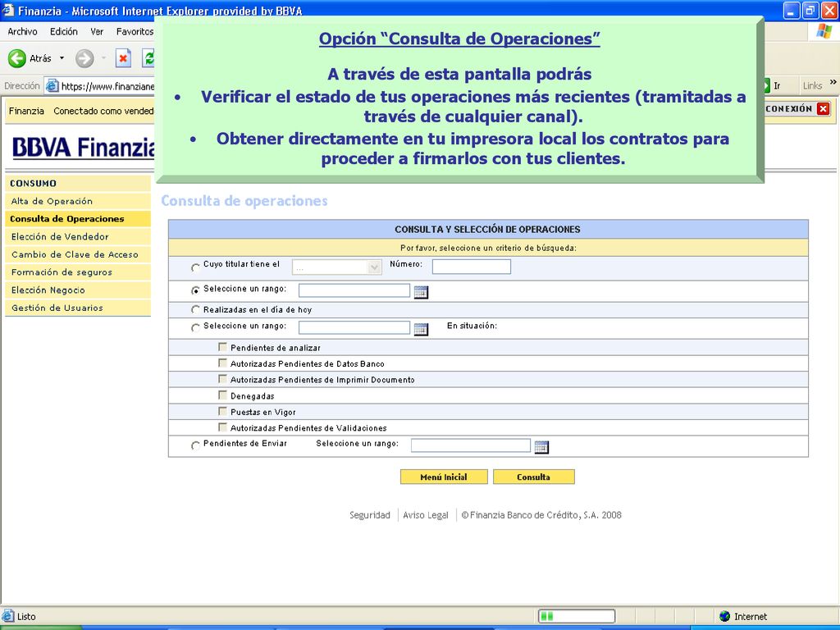The height and width of the screenshot is (630, 840).
Task: Check 'Autorizadas Pendientes de Imprimir Documento' checkbox
Action: point(222,379)
